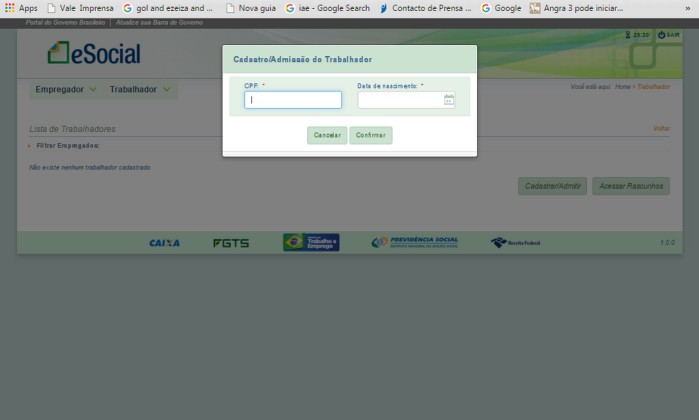The image size is (699, 420).
Task: Click the calendar icon for birth date
Action: click(449, 100)
